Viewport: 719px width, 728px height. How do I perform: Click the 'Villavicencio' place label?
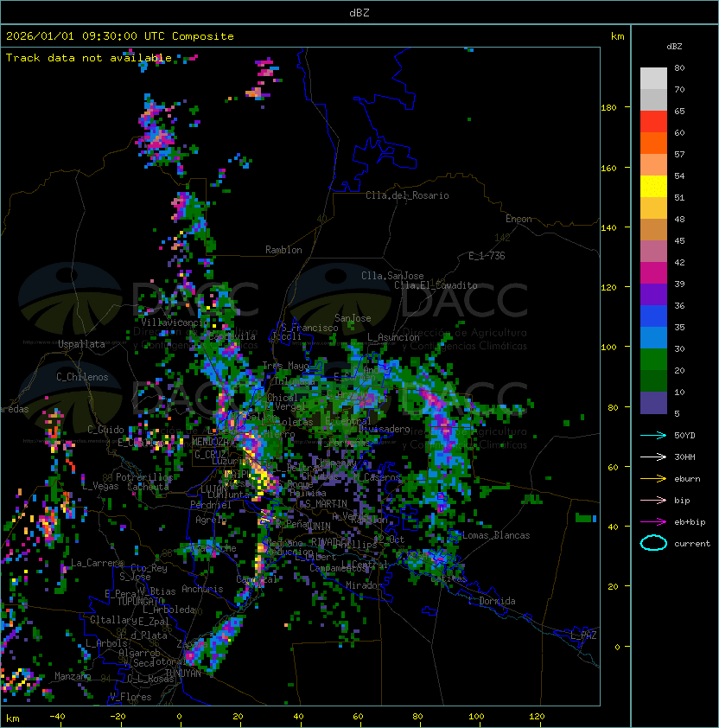point(175,322)
